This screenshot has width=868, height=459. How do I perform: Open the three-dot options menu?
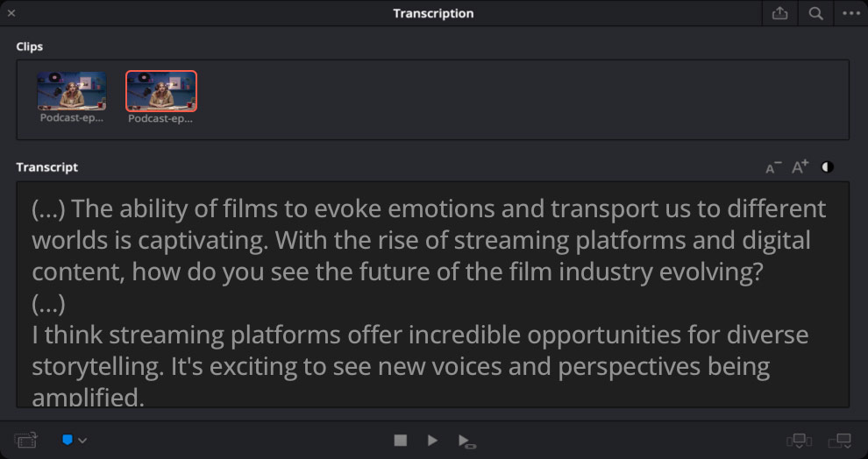click(x=851, y=13)
